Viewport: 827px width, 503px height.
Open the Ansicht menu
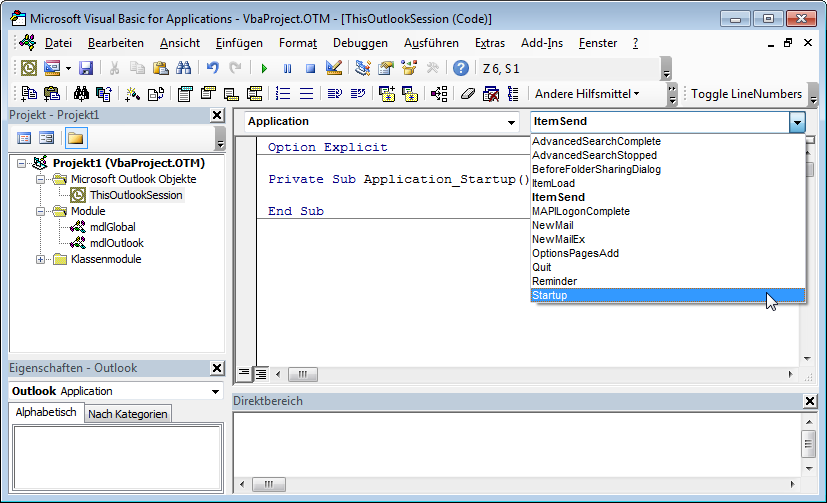point(180,43)
